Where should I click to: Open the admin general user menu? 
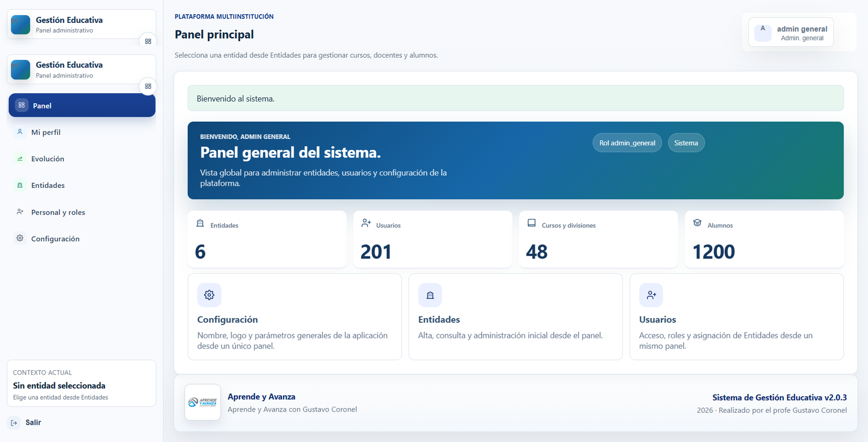791,33
